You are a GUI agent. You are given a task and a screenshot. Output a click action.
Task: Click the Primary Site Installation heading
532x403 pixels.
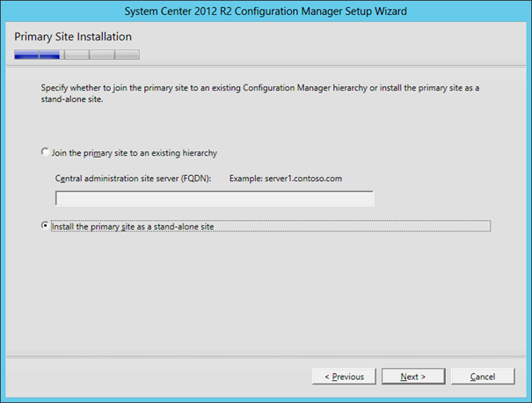[x=73, y=37]
